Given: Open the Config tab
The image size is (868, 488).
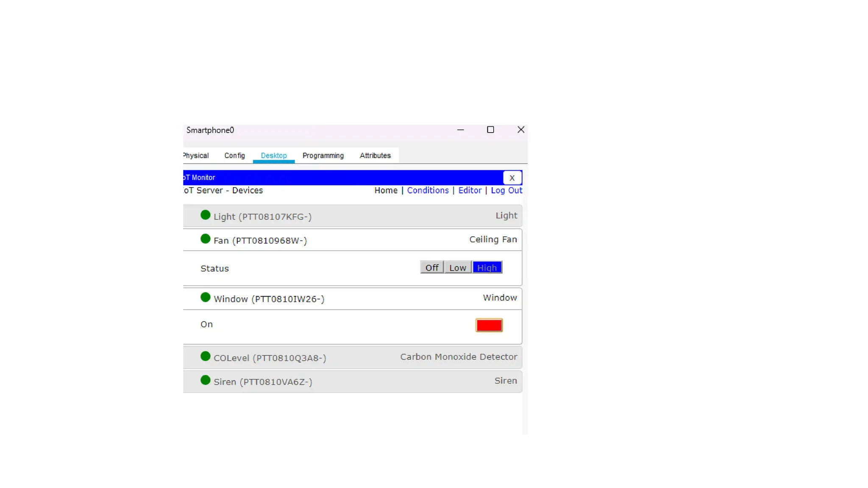Looking at the screenshot, I should [x=234, y=155].
